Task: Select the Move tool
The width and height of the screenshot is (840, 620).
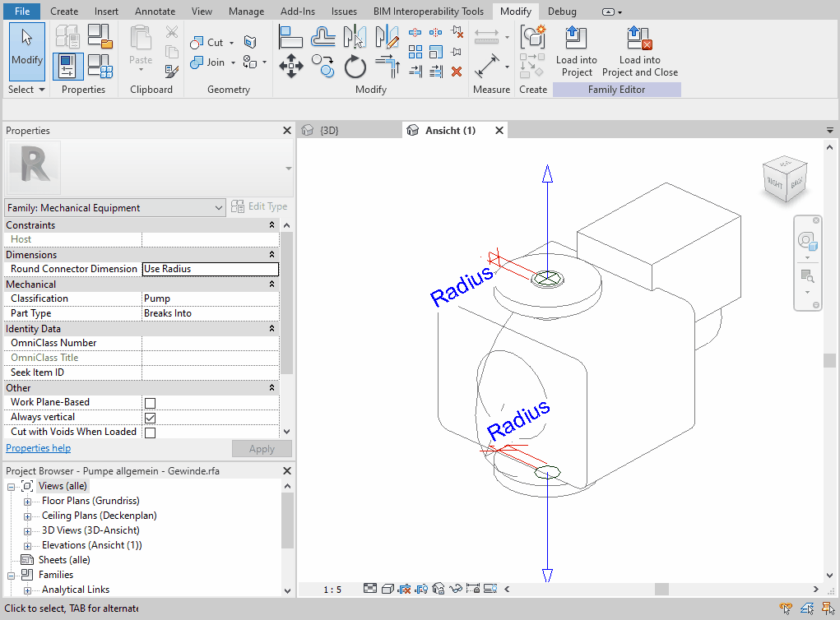Action: pyautogui.click(x=291, y=67)
